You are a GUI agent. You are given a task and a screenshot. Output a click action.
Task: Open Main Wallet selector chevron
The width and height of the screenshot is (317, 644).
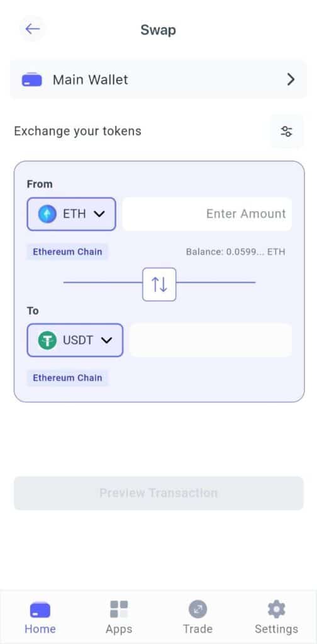coord(291,79)
